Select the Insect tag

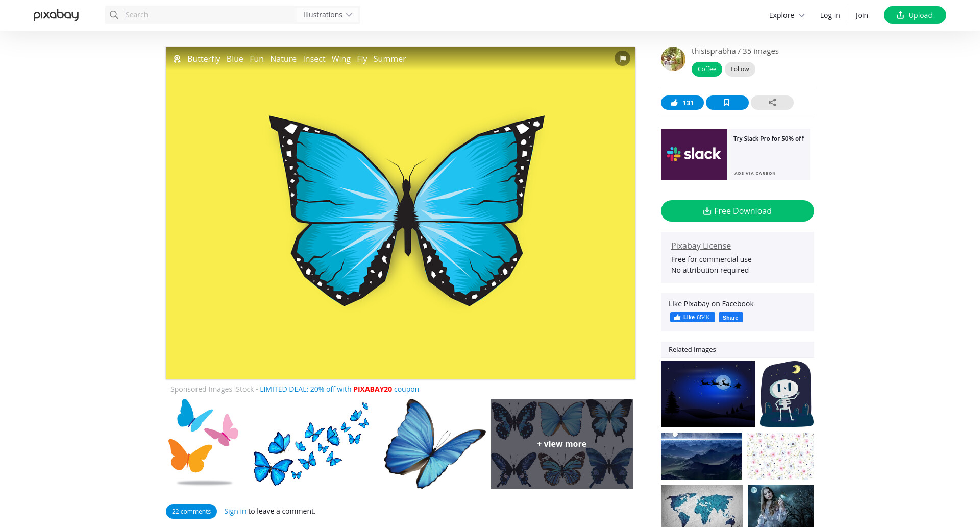[x=314, y=59]
